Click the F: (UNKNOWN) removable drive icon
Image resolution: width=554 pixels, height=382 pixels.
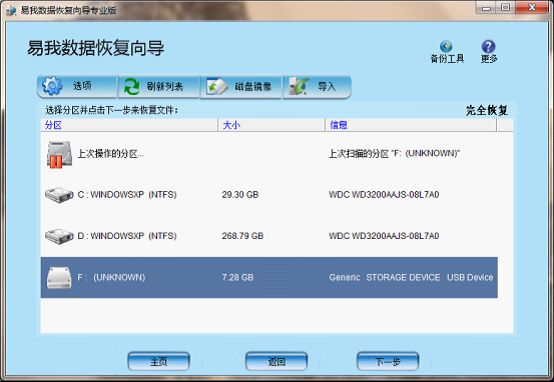point(59,277)
